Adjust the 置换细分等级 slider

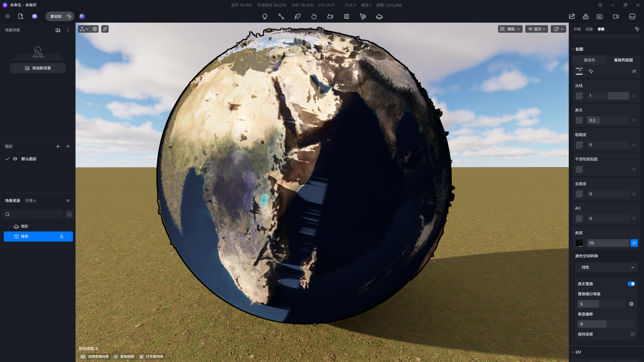pyautogui.click(x=601, y=304)
